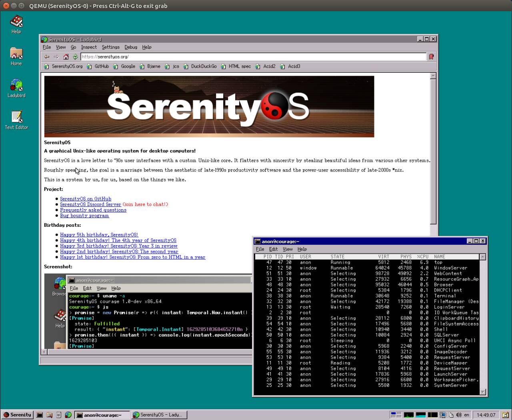The width and height of the screenshot is (512, 420).
Task: Open Ladybird's Inspect menu
Action: click(x=89, y=47)
